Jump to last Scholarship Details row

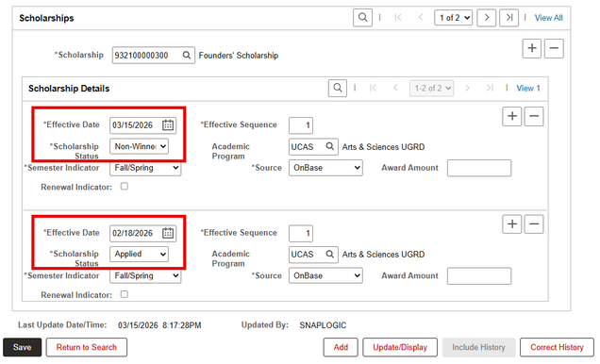(490, 88)
